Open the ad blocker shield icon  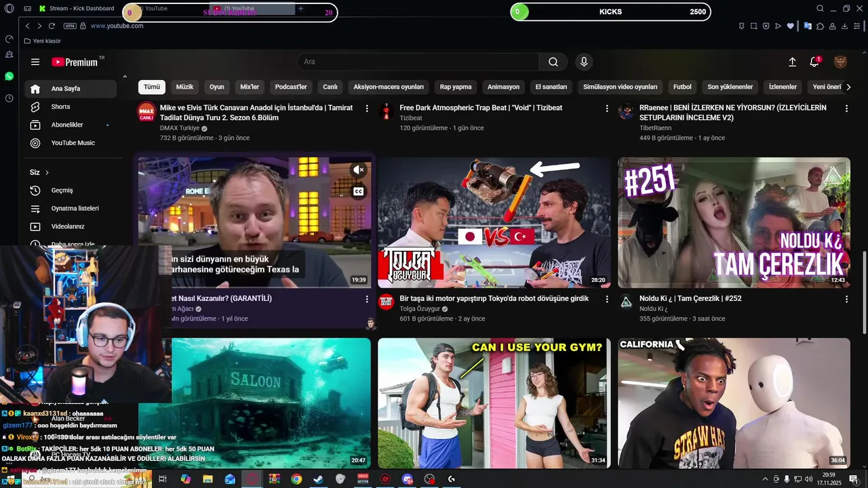click(766, 26)
